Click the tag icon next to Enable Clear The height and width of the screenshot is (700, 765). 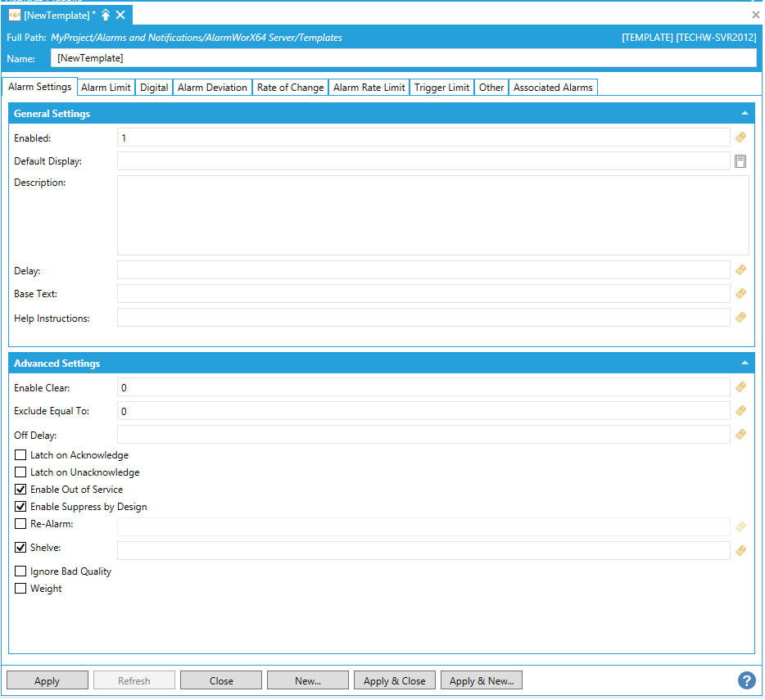[x=740, y=386]
